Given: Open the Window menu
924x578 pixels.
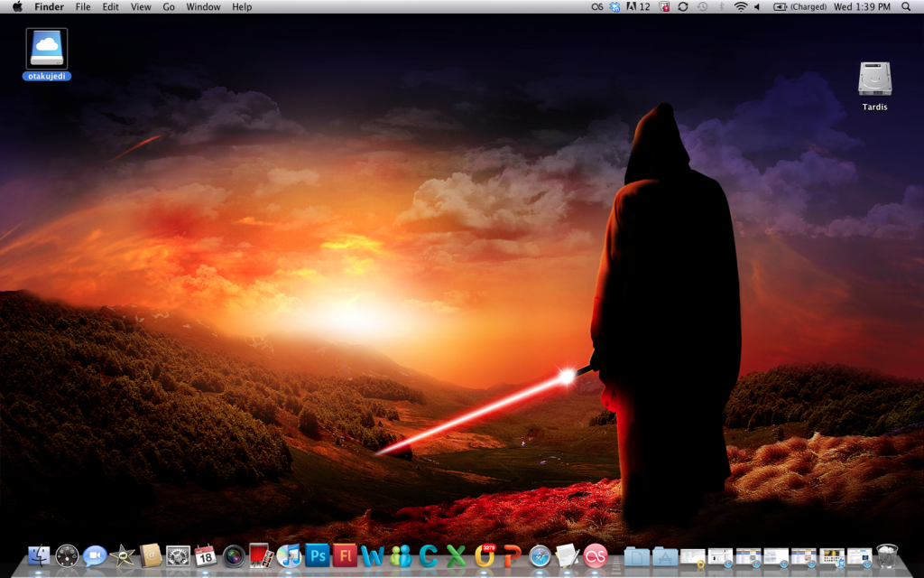Looking at the screenshot, I should [x=203, y=6].
